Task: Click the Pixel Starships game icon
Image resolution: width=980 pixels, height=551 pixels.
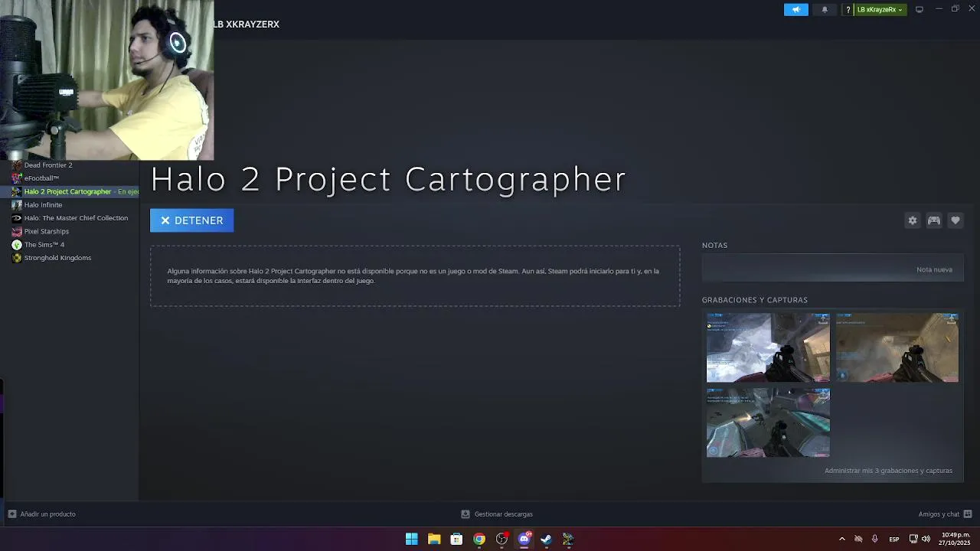Action: (x=17, y=231)
